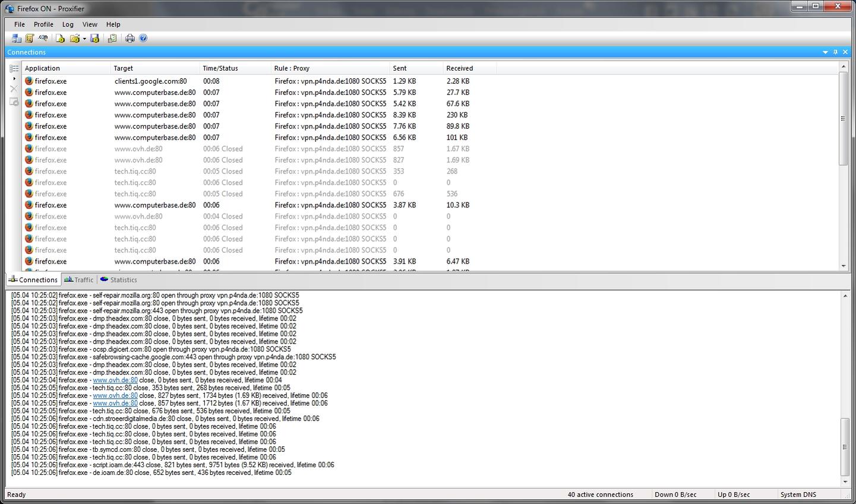The height and width of the screenshot is (504, 856).
Task: Open www.ovh.de:80 link at lifetime 00:04
Action: [x=115, y=381]
